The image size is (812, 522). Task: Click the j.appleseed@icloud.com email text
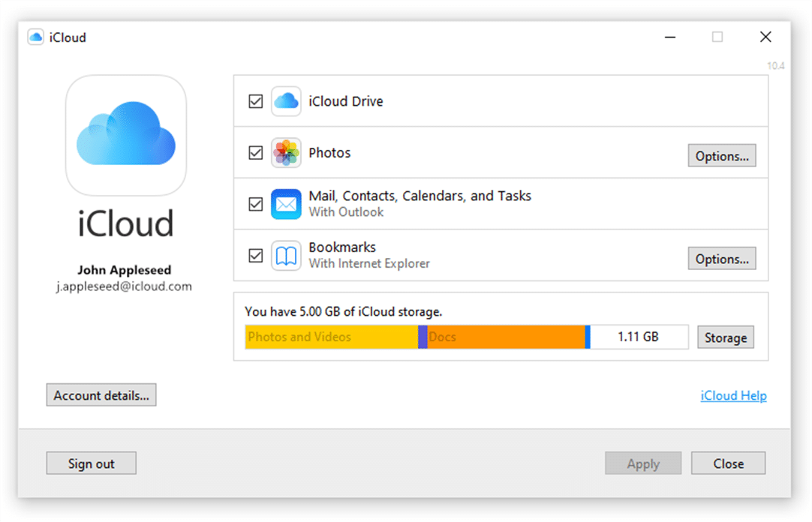point(125,286)
